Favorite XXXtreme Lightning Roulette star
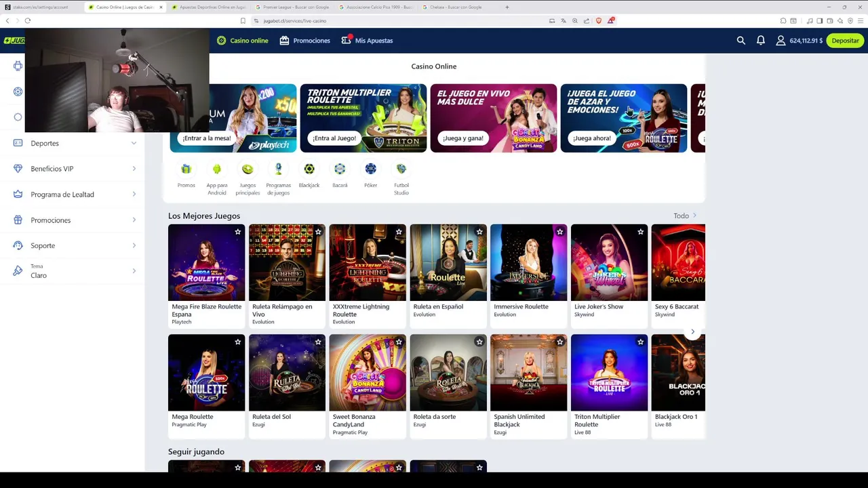 [x=399, y=232]
